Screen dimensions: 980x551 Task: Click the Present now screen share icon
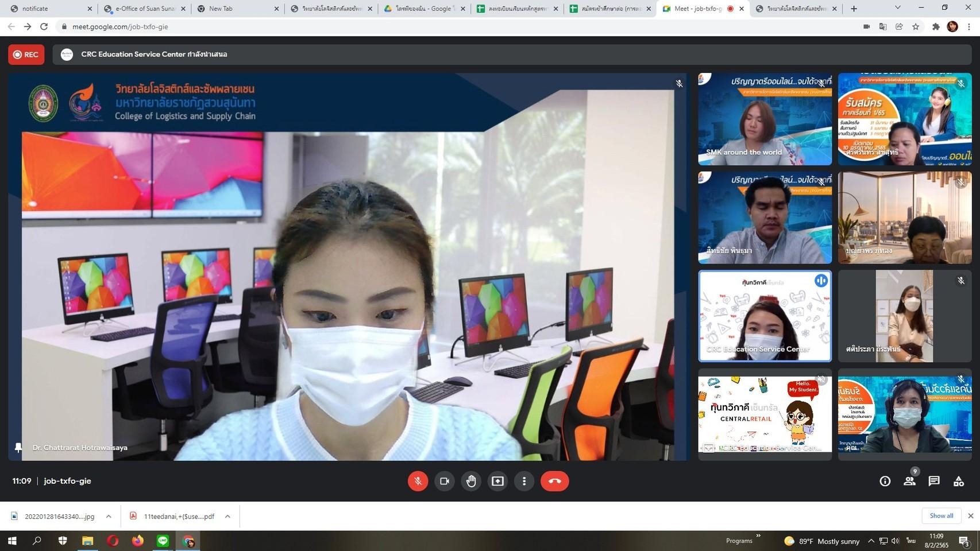point(497,481)
